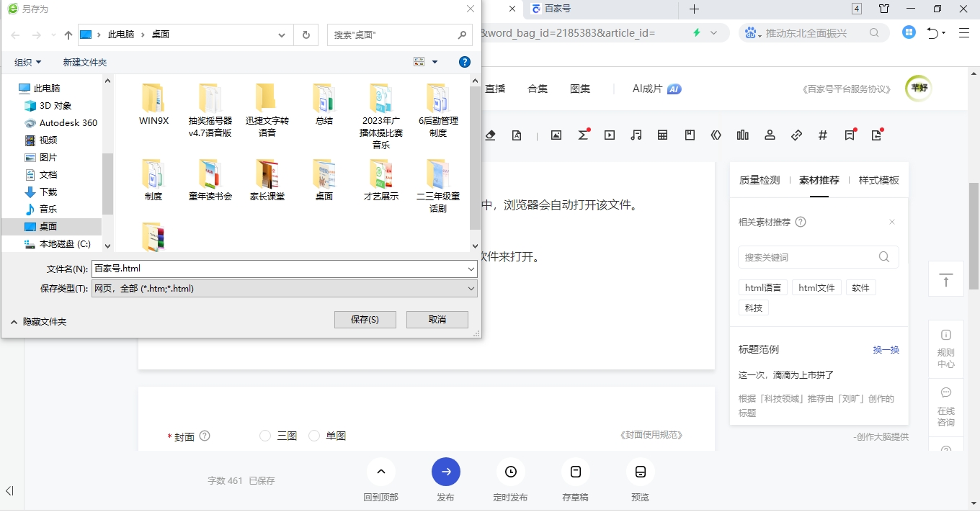980x512 pixels.
Task: Click the help icon in Save As dialog
Action: coord(465,62)
